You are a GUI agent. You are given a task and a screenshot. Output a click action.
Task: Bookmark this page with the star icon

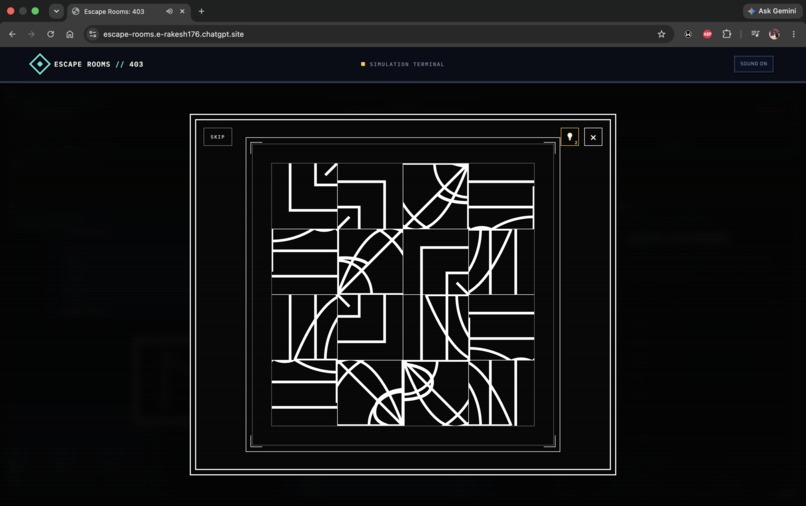tap(661, 34)
